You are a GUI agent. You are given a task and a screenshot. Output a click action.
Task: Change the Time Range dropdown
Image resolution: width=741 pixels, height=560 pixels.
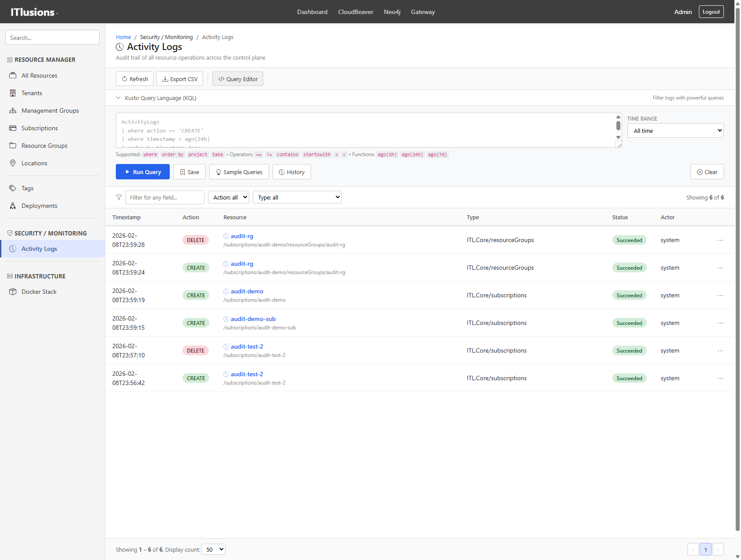click(675, 130)
